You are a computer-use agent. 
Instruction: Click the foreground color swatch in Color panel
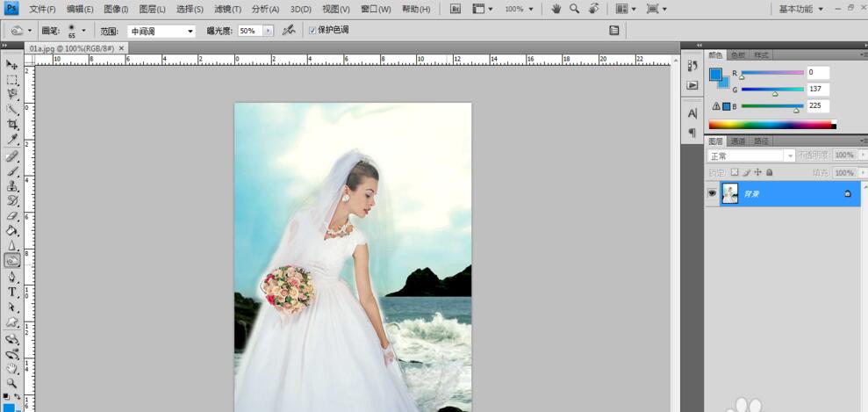click(714, 75)
